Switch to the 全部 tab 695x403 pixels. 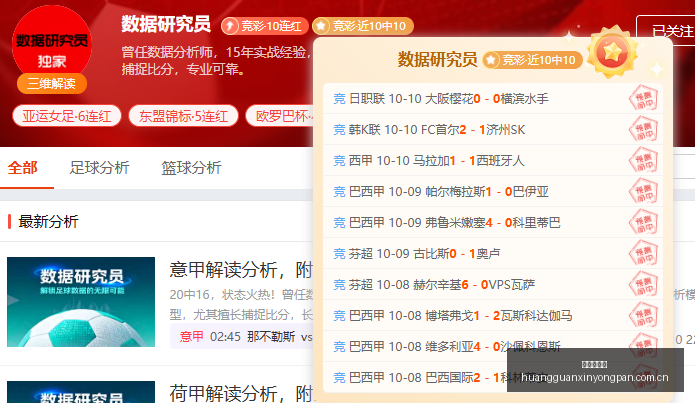[22, 168]
